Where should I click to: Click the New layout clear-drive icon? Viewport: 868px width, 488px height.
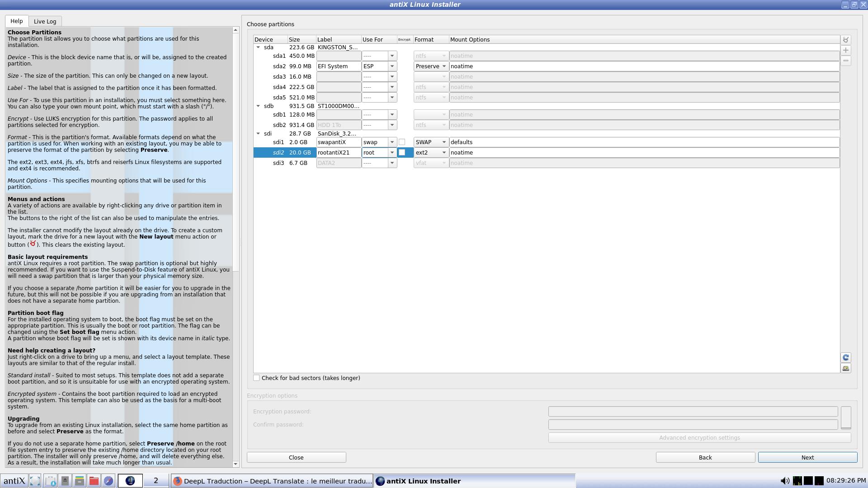coord(845,40)
